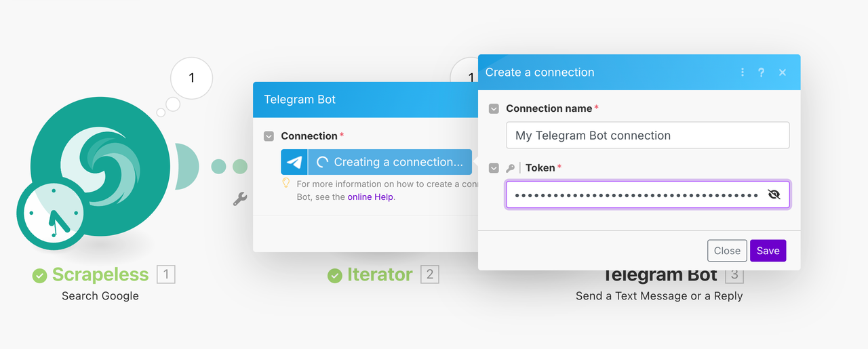Click Send a Text Message or a Reply
868x349 pixels.
coord(659,296)
